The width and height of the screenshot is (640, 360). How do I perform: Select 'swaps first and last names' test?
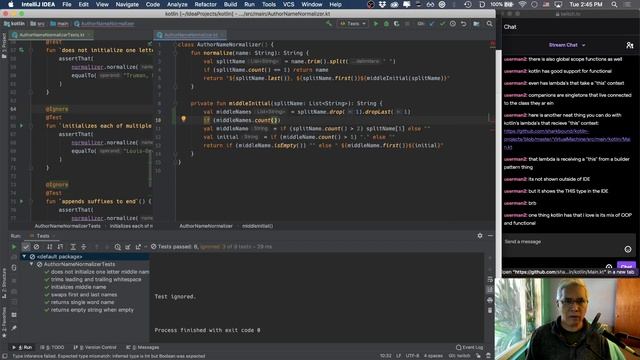tap(84, 294)
